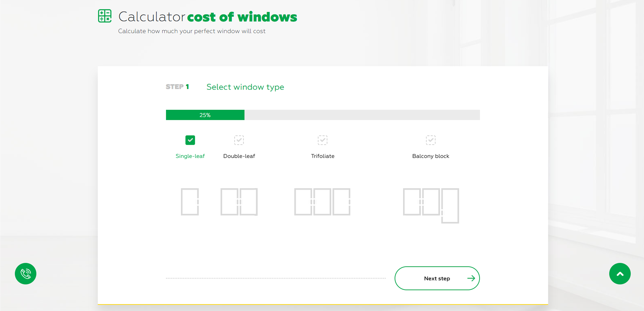Click the green calculator icon in header
The width and height of the screenshot is (644, 311).
coord(104,16)
